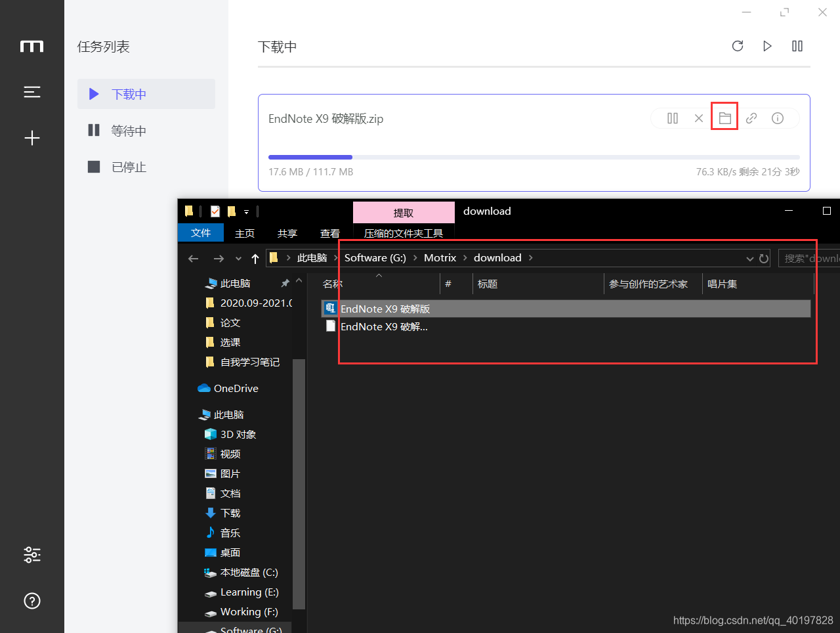This screenshot has width=840, height=633.
Task: Click Motrix in the address bar path
Action: tap(440, 258)
